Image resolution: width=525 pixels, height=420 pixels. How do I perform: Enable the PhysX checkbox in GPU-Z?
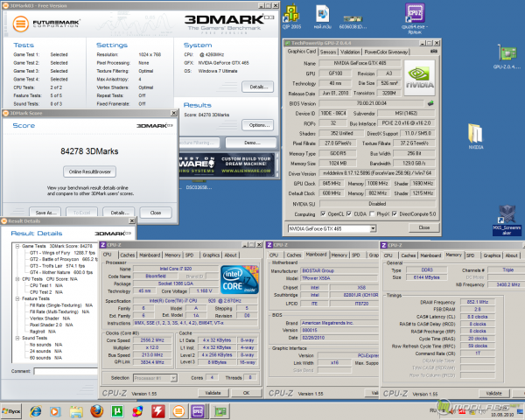click(x=372, y=213)
